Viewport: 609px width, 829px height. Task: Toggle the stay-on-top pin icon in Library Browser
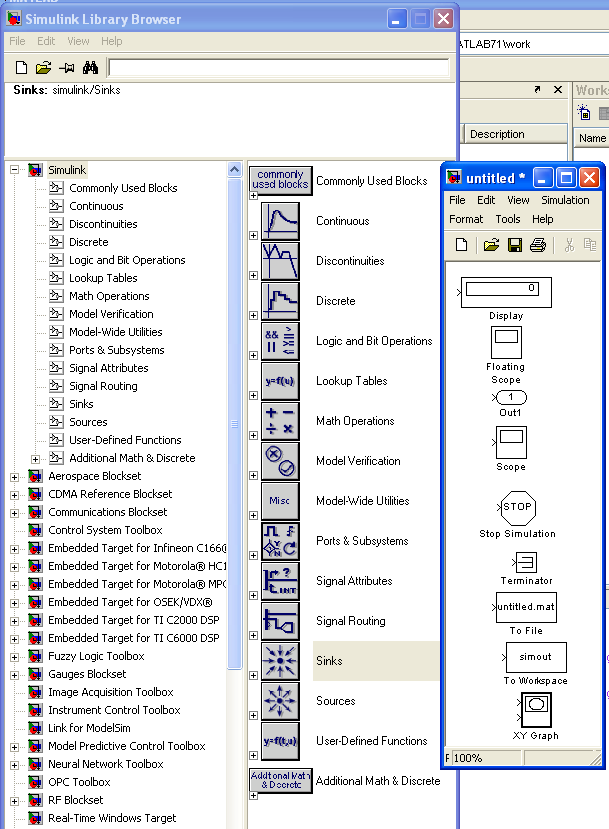67,68
